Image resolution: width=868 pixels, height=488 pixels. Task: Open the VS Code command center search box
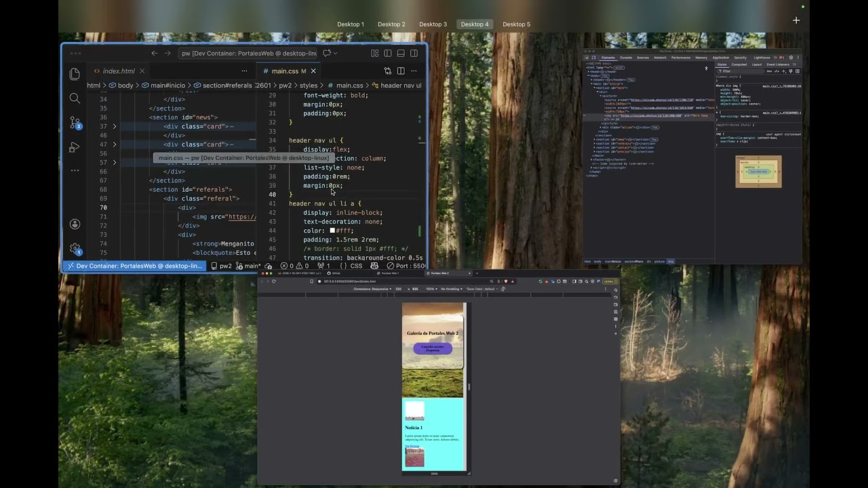click(x=249, y=53)
